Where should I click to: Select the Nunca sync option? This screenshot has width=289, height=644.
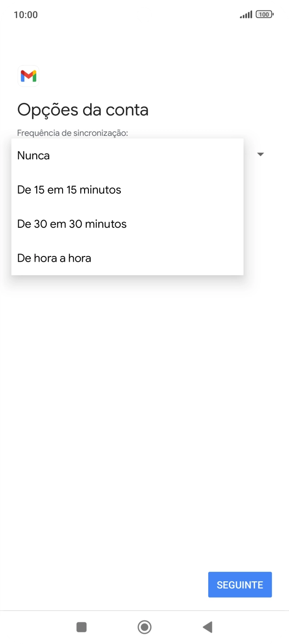tap(33, 155)
